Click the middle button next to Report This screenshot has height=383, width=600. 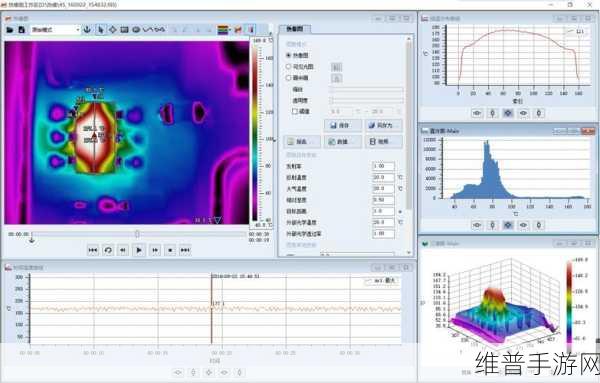[x=343, y=142]
